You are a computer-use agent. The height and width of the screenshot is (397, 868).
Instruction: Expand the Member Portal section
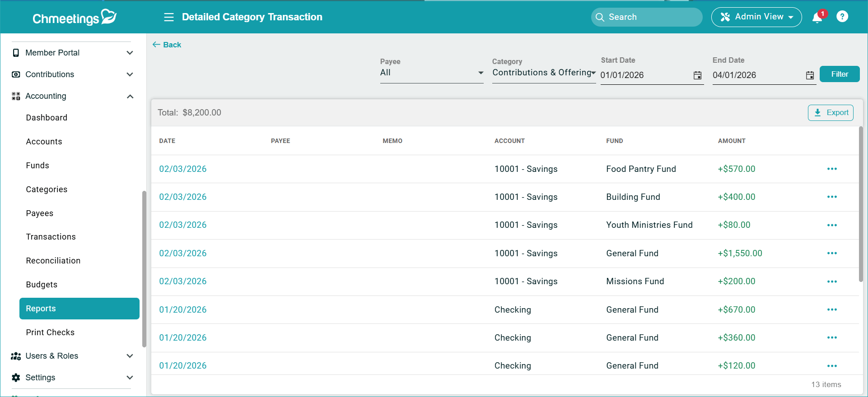(x=130, y=53)
